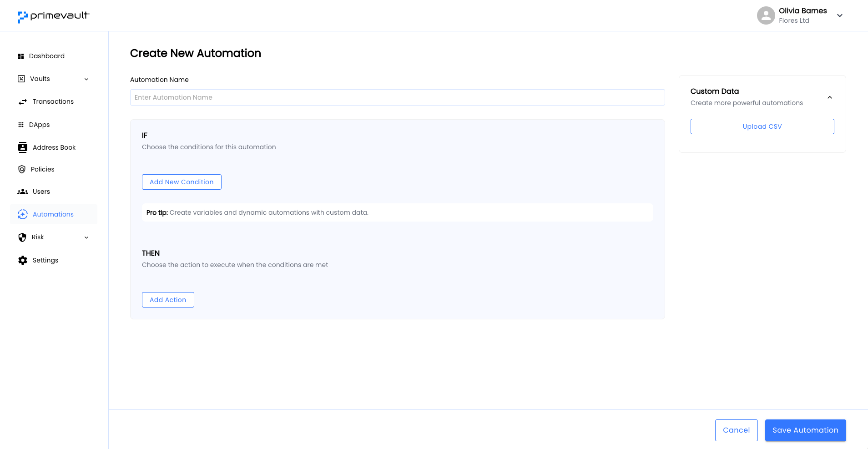Click Add New Condition button

click(182, 182)
